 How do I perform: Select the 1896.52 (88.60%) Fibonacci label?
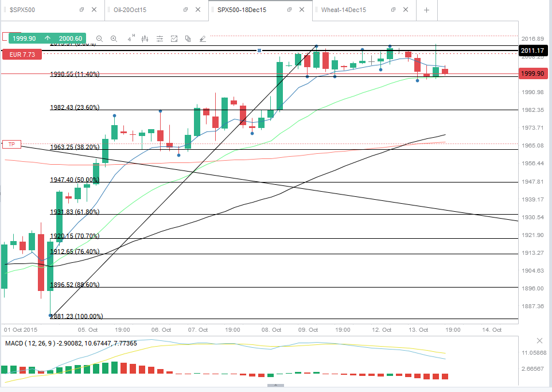coord(75,285)
